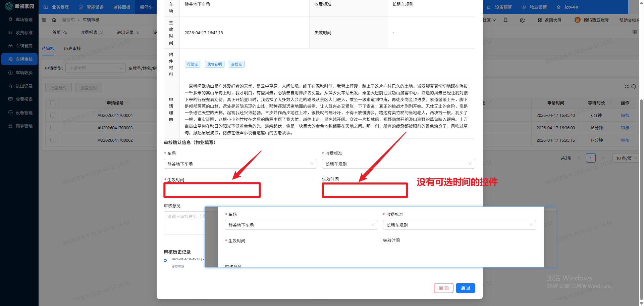Click the 通过 approve button
This screenshot has height=306, width=644.
465,288
